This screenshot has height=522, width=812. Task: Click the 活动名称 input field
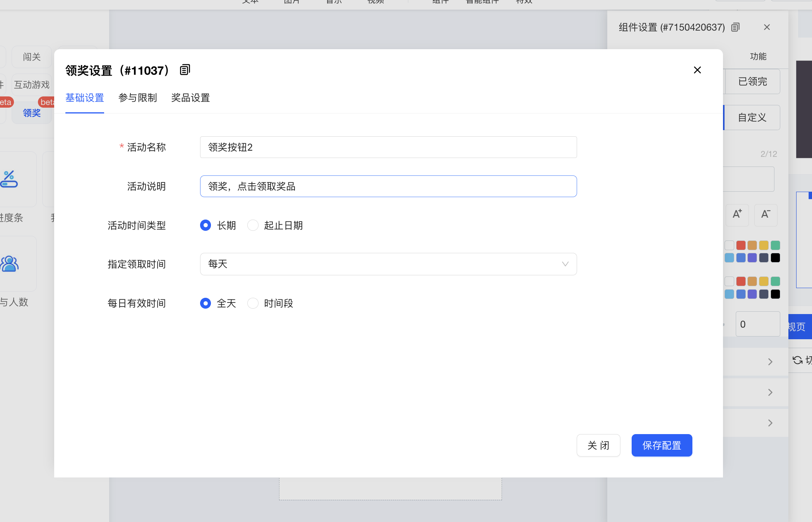(x=388, y=147)
